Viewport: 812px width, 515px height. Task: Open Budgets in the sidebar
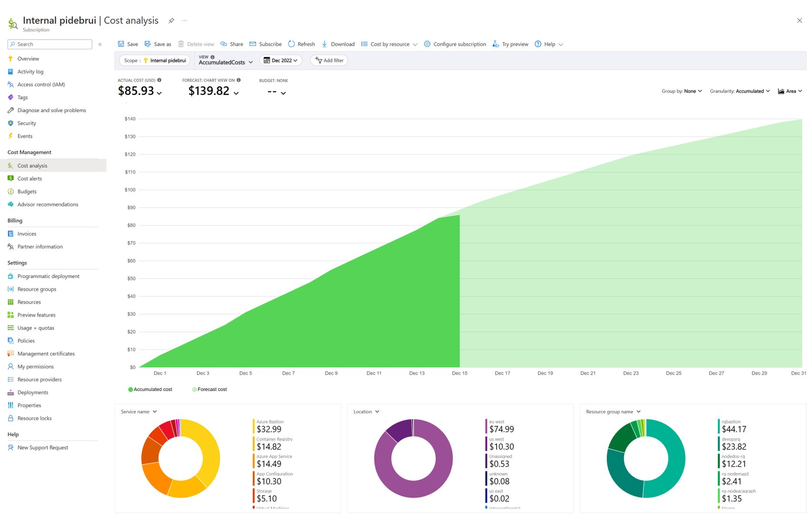(x=27, y=192)
